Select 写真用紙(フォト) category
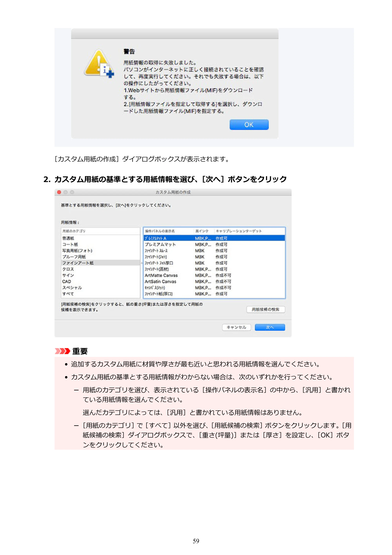 click(x=101, y=250)
